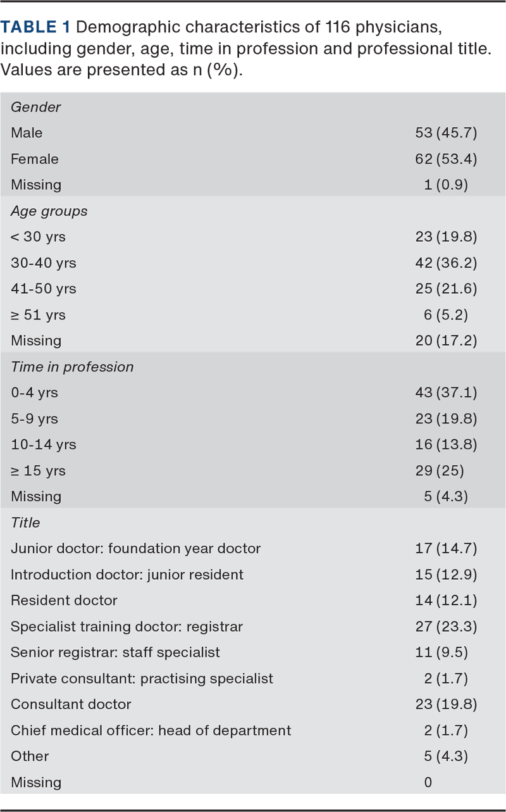Click the ≥ 51 yrs row label
506x812 pixels.
(38, 315)
